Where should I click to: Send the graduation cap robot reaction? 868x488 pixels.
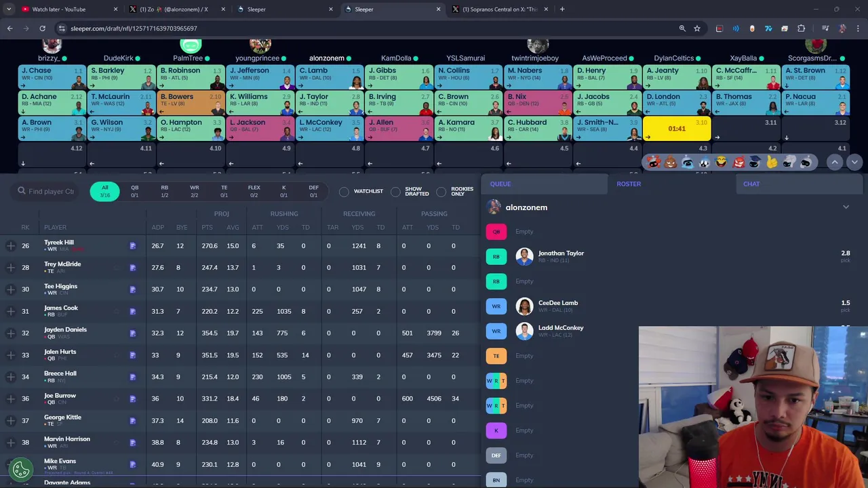coord(755,162)
